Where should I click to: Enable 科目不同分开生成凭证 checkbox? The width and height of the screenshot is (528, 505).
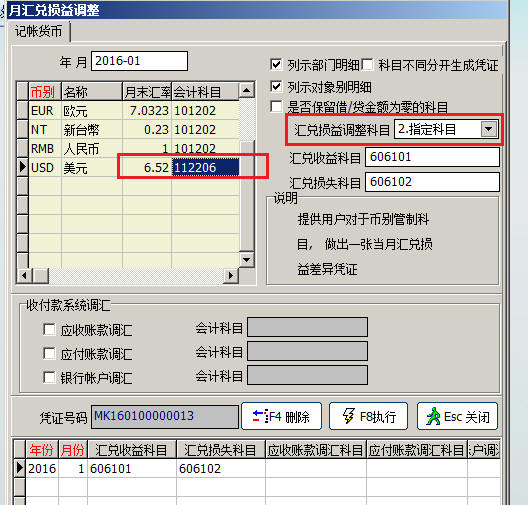point(367,64)
